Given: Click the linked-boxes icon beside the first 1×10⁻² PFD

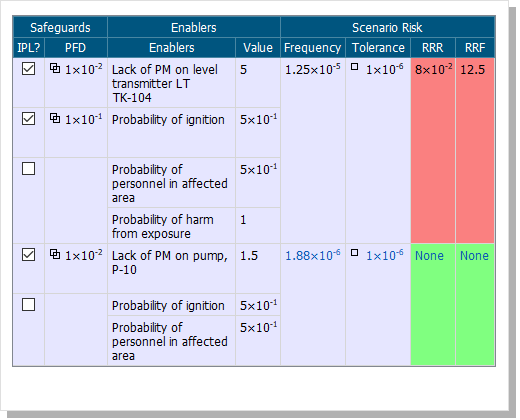Looking at the screenshot, I should (x=55, y=68).
